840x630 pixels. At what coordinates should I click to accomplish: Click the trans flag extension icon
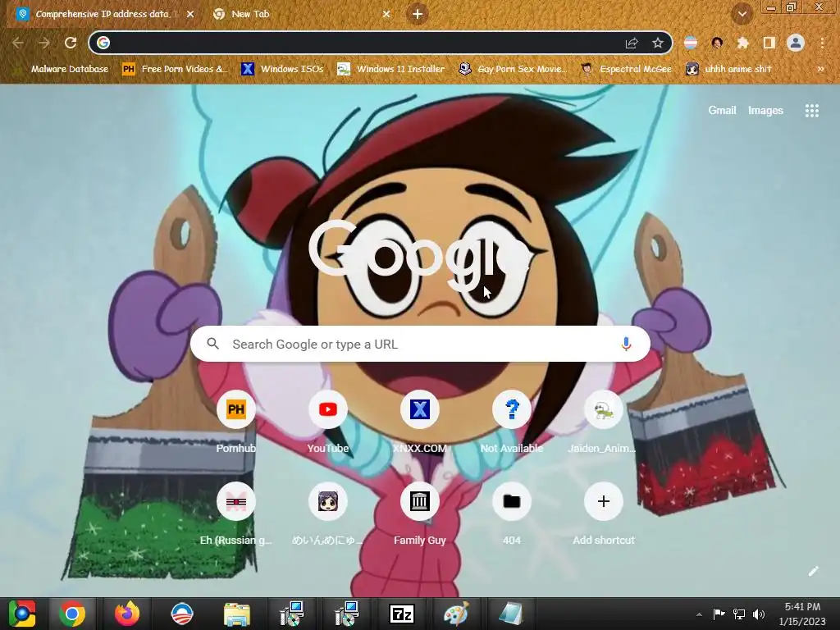coord(691,43)
